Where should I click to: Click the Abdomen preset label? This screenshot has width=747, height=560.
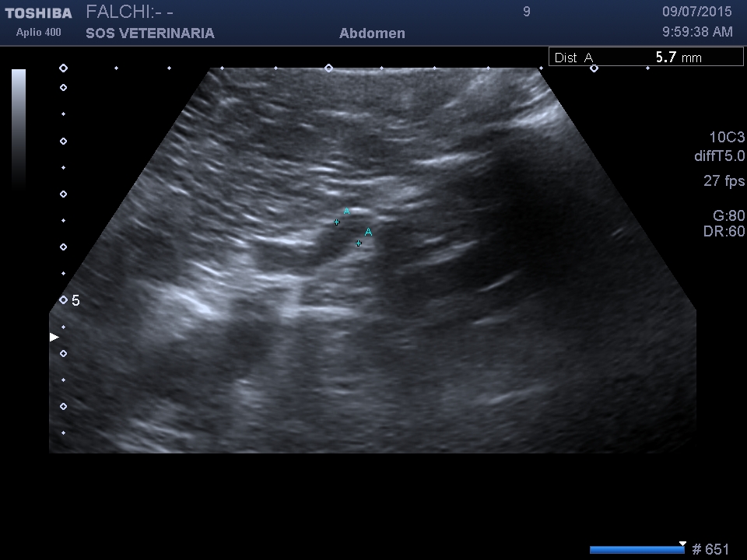372,33
